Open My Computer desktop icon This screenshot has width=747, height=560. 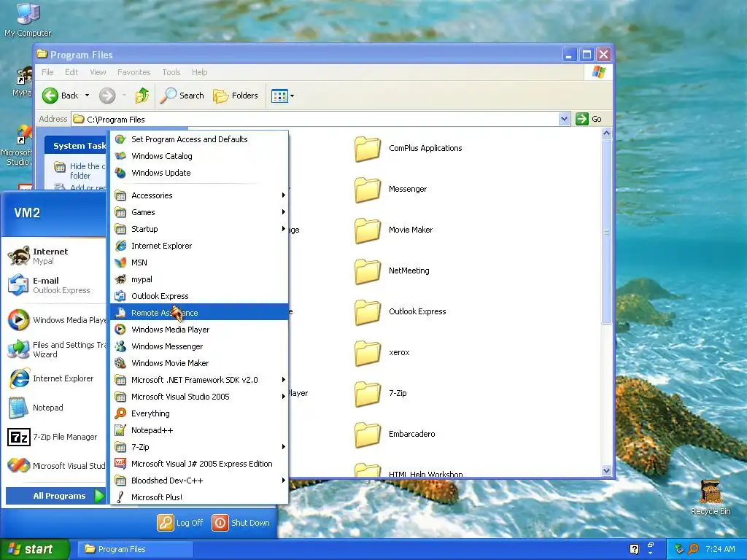coord(28,20)
